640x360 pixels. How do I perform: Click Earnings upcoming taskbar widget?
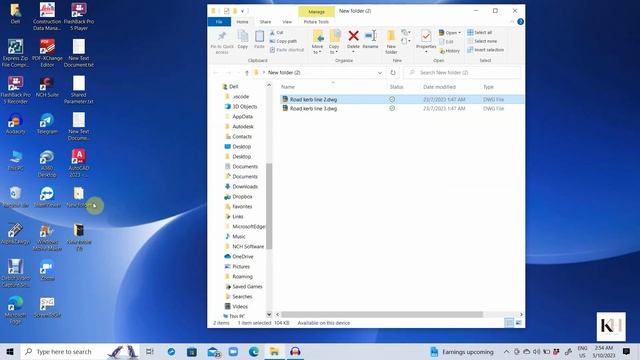pyautogui.click(x=462, y=352)
